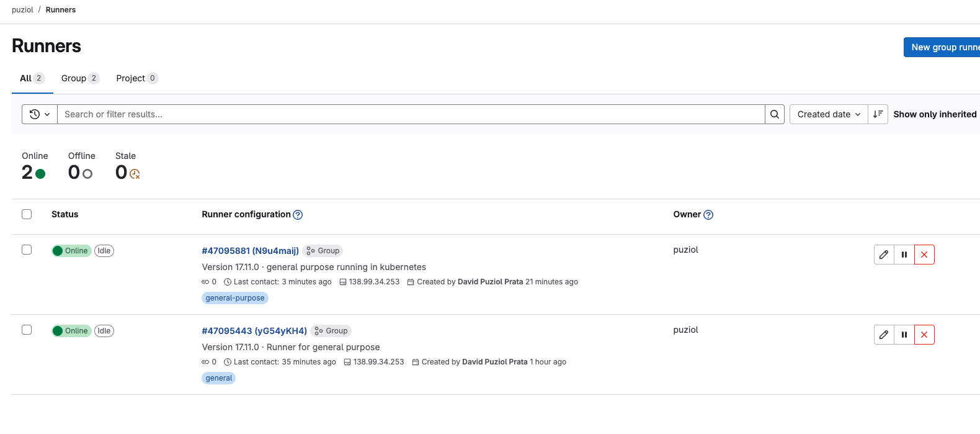Open Runner configuration help icon
This screenshot has height=434, width=980.
298,215
